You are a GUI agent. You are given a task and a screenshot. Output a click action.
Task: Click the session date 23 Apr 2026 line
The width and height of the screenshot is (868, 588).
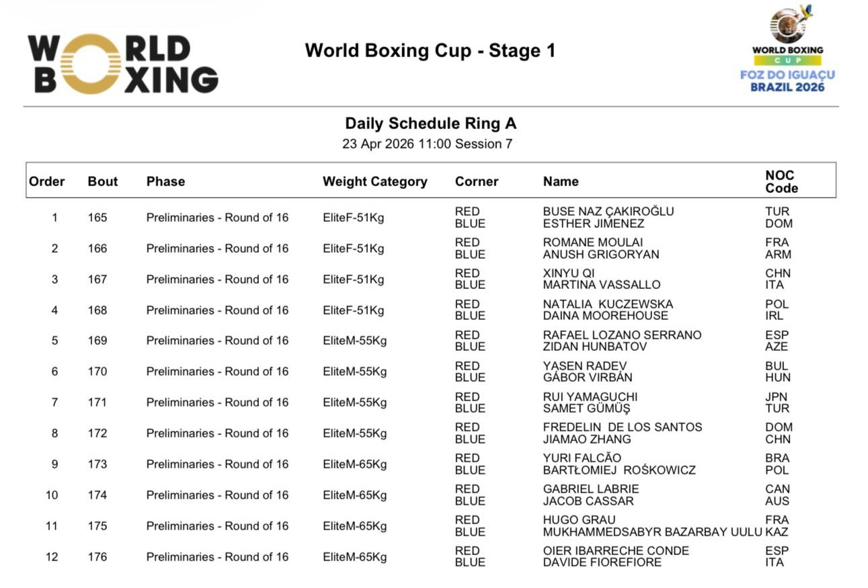click(x=427, y=144)
